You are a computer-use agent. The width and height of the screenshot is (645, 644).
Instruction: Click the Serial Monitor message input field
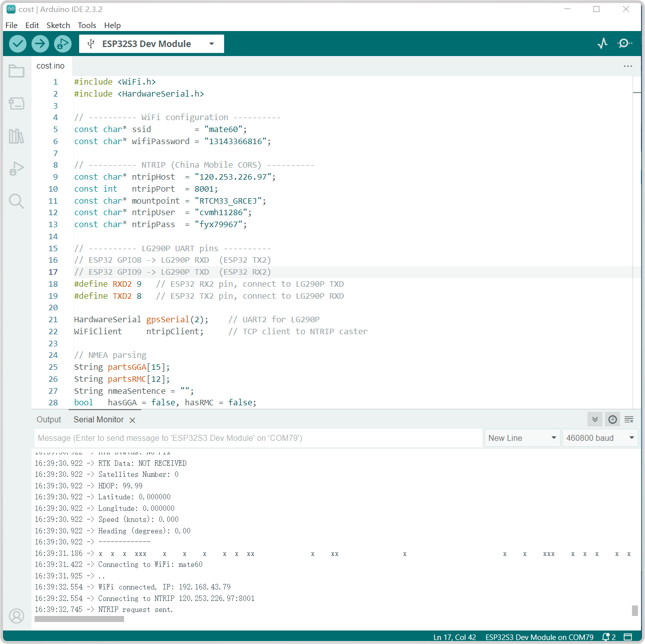click(x=258, y=438)
